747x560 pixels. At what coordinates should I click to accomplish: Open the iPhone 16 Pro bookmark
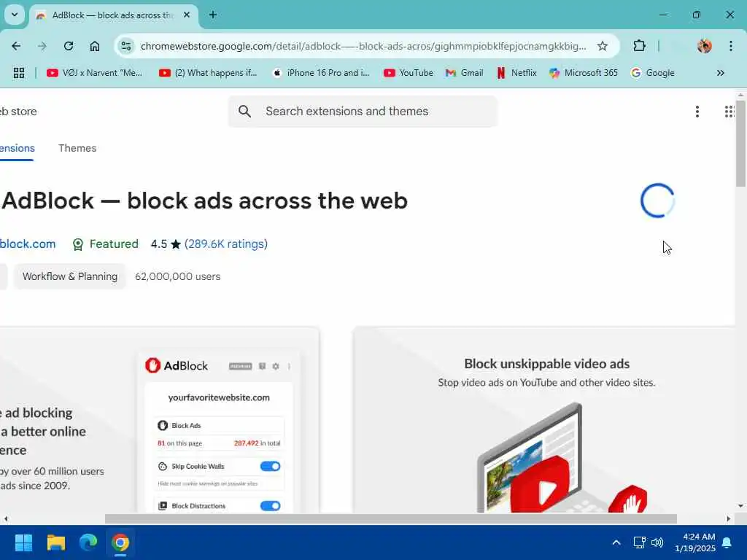(x=321, y=73)
